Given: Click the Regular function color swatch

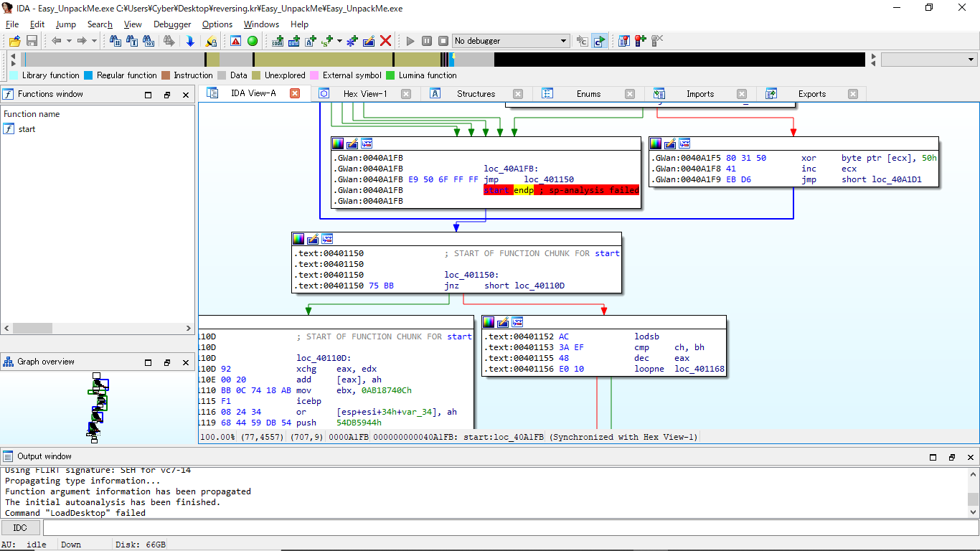Looking at the screenshot, I should (x=88, y=75).
